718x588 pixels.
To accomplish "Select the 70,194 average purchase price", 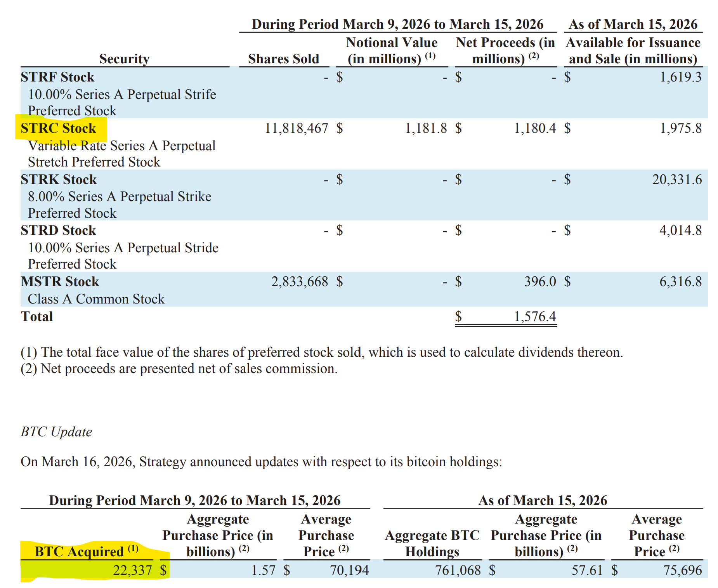I will pos(349,570).
